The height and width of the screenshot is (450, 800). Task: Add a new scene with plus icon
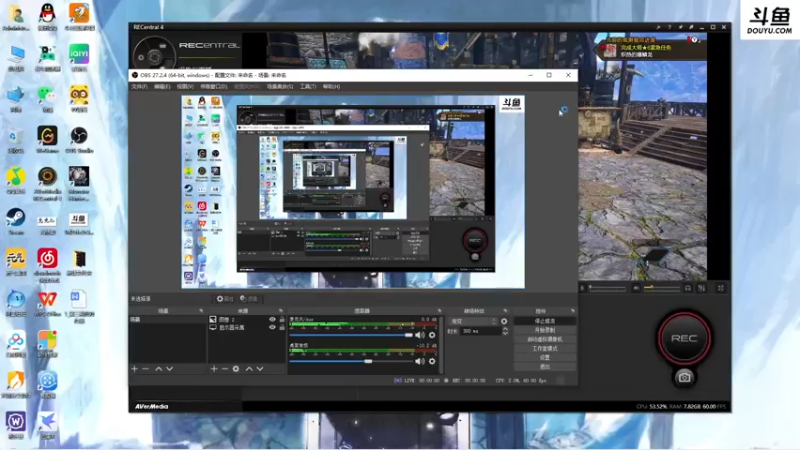point(135,368)
